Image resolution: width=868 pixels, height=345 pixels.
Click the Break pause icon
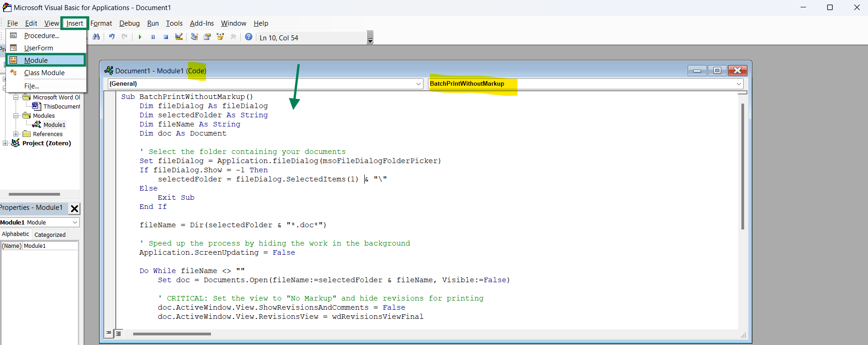click(x=153, y=37)
